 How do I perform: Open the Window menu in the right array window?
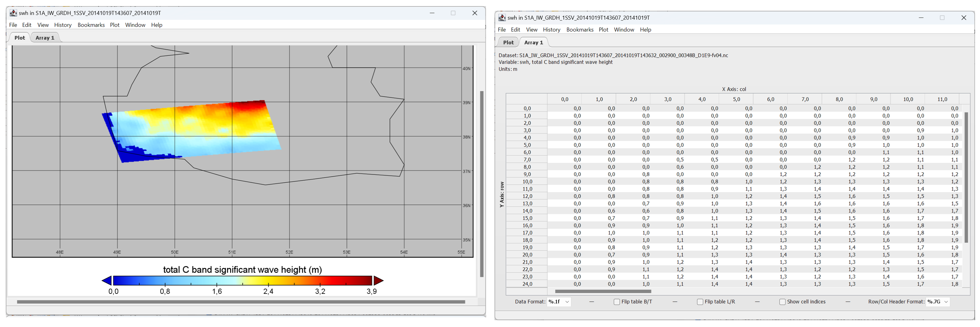pyautogui.click(x=624, y=29)
